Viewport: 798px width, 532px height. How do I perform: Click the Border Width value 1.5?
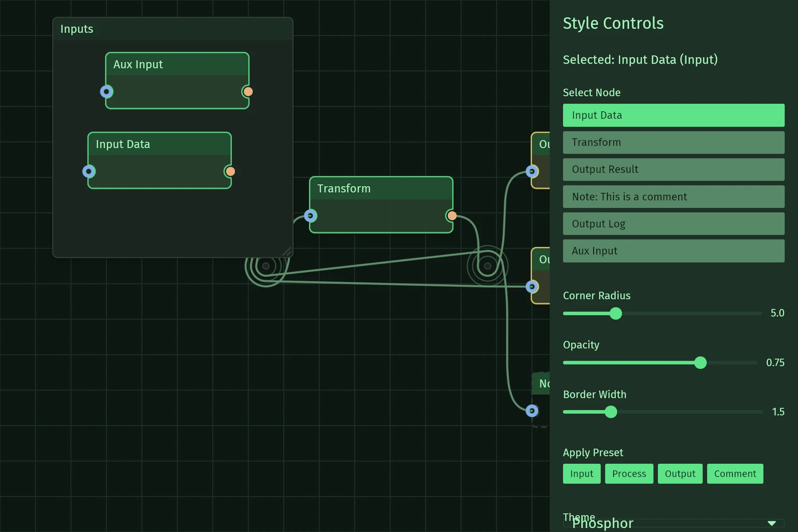778,412
